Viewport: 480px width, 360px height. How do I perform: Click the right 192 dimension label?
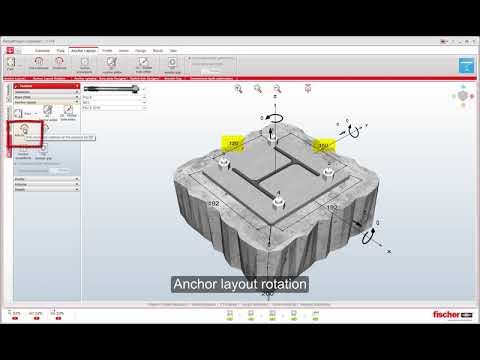(x=332, y=207)
